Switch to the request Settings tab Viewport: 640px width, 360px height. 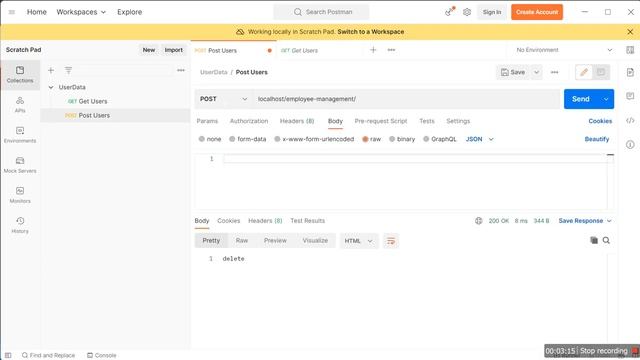click(458, 121)
